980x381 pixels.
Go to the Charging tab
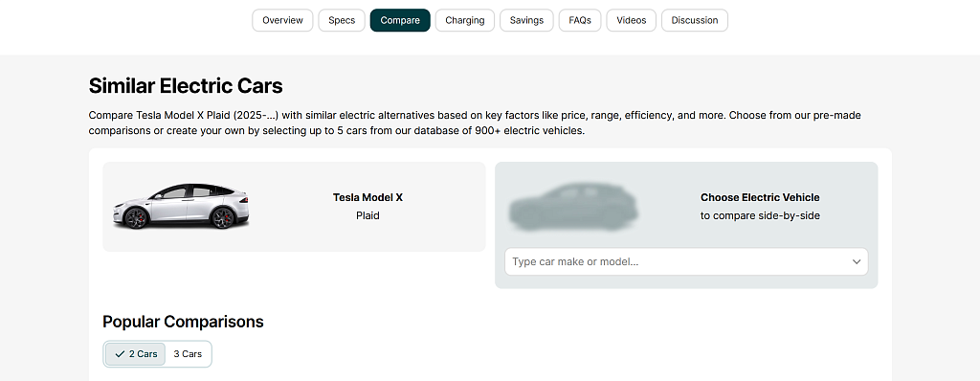pyautogui.click(x=464, y=20)
